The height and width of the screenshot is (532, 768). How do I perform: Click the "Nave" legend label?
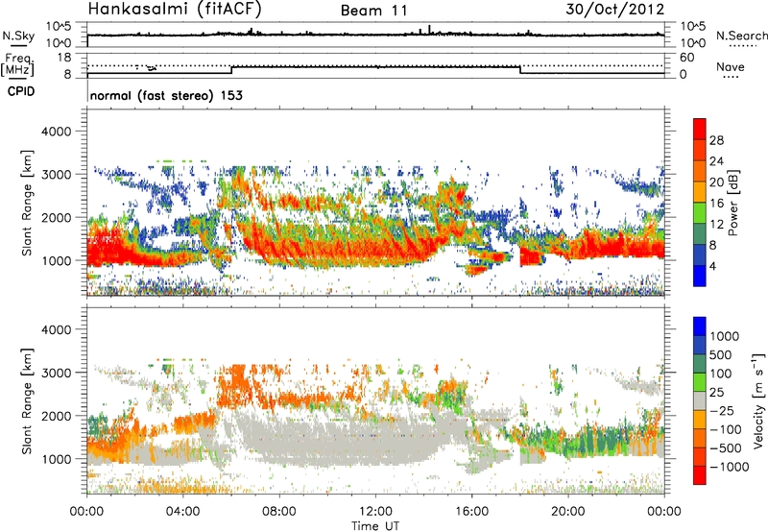pyautogui.click(x=731, y=67)
